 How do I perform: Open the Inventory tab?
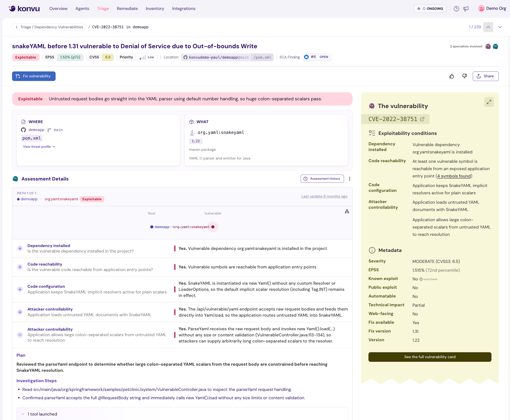(155, 9)
